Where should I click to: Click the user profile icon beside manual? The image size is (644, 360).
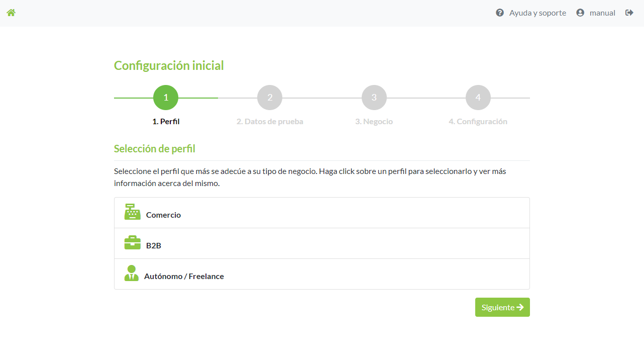click(x=580, y=12)
